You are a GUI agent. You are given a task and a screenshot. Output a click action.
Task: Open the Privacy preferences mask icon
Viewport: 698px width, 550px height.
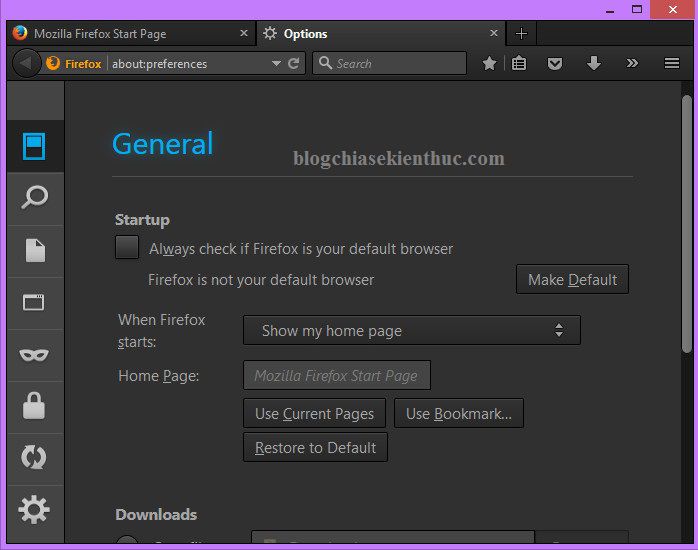click(x=34, y=355)
